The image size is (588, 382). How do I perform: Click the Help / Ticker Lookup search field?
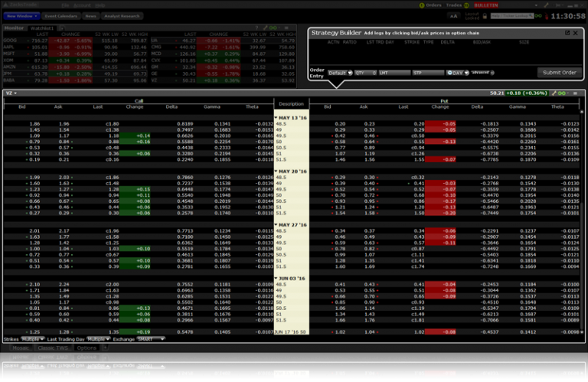pos(512,16)
